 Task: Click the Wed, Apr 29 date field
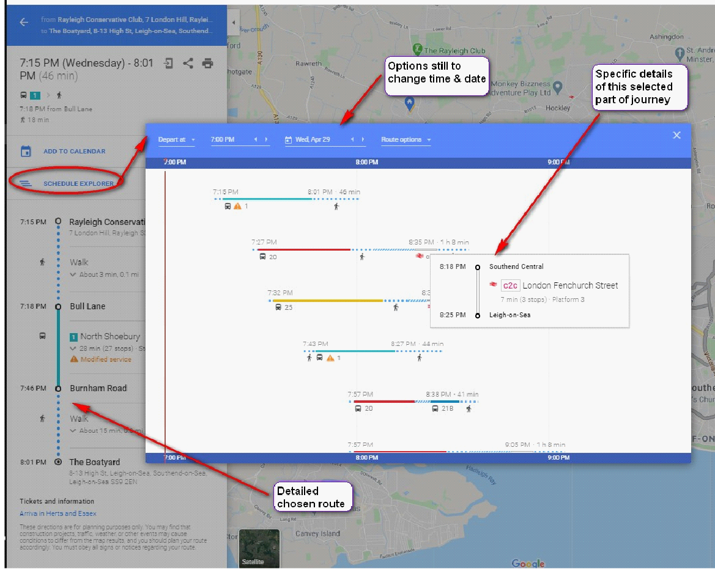coord(313,140)
